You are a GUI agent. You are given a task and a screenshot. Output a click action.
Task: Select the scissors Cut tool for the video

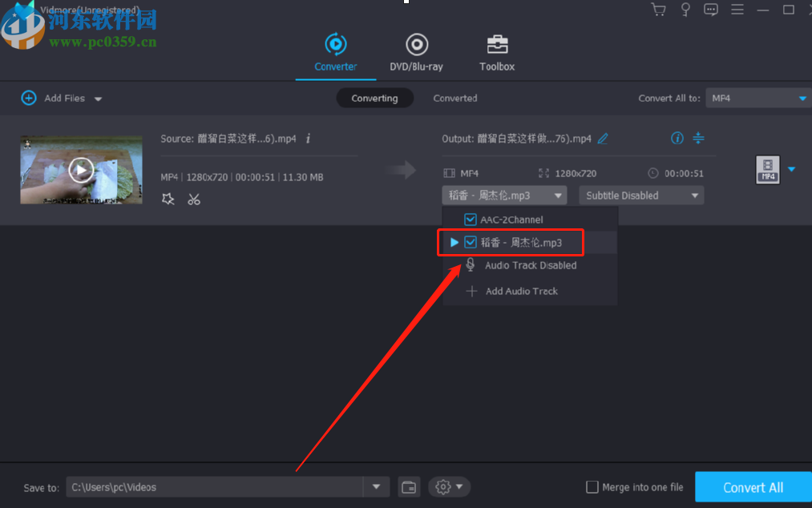[x=194, y=199]
